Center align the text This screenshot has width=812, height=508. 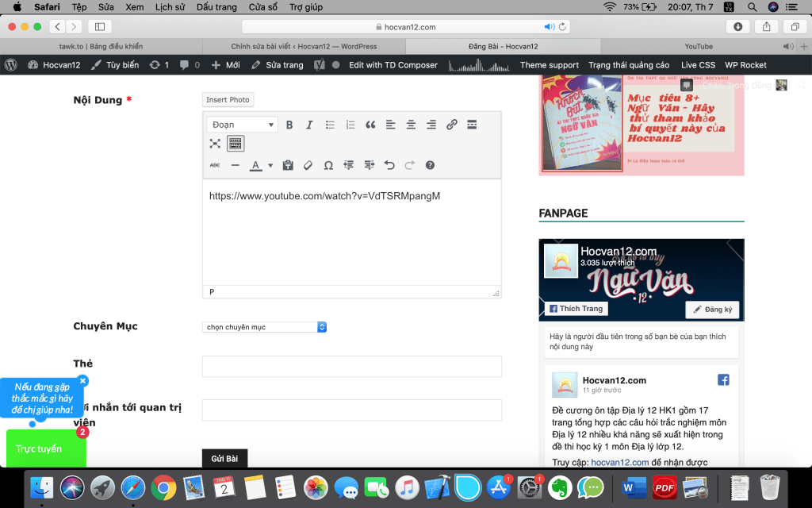pos(411,125)
